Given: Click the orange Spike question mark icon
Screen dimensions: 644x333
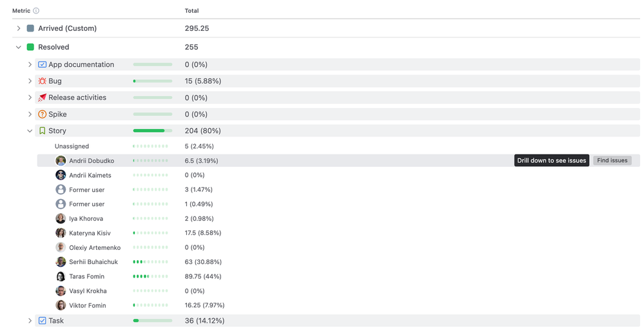Looking at the screenshot, I should pyautogui.click(x=42, y=114).
